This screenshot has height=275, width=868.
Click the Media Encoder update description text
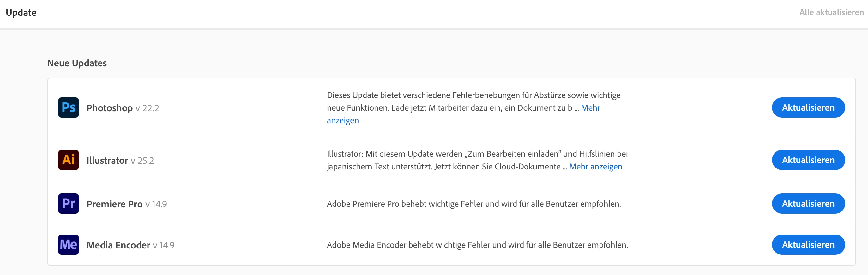coord(477,245)
